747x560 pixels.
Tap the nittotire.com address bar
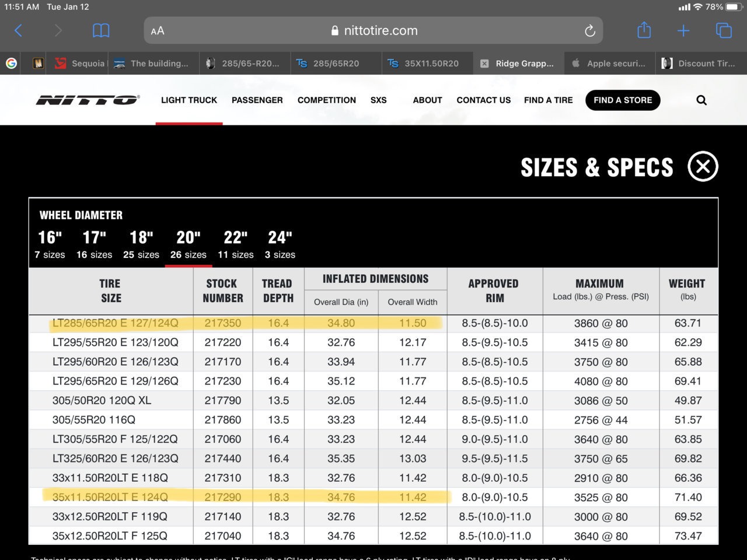tap(373, 30)
